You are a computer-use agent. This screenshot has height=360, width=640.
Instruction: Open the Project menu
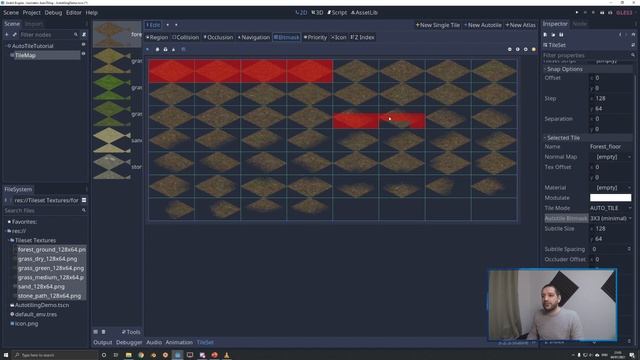(x=31, y=13)
